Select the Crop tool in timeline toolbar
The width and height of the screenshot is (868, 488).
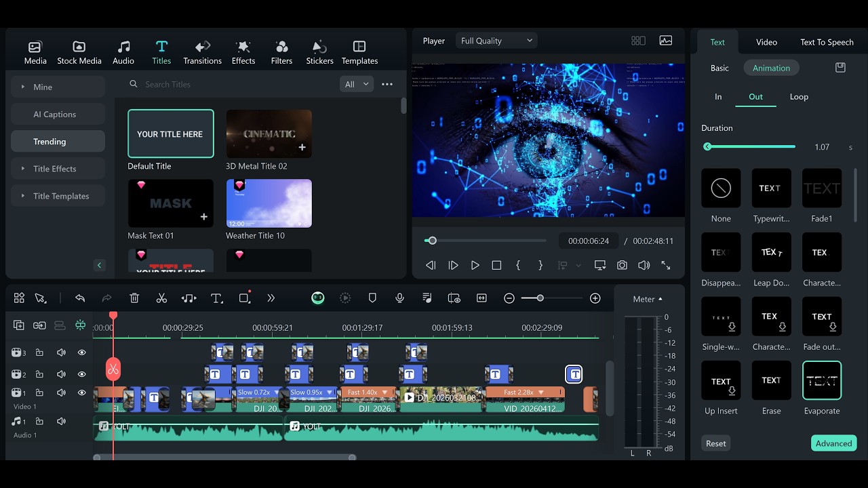click(245, 298)
